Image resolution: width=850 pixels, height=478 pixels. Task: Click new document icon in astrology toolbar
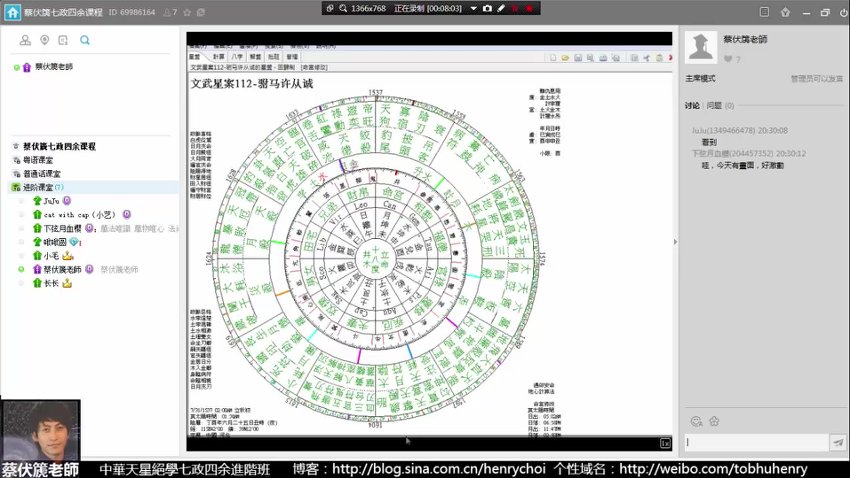(x=552, y=57)
